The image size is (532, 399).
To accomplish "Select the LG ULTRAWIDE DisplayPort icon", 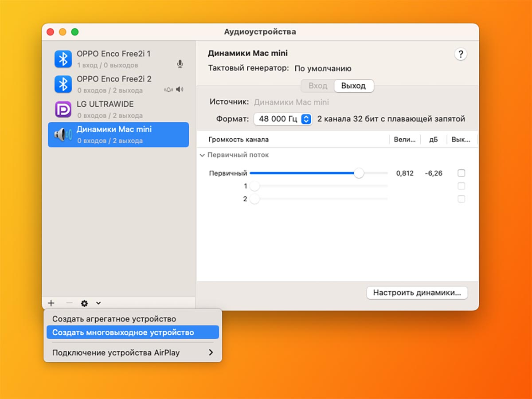I will (x=63, y=110).
